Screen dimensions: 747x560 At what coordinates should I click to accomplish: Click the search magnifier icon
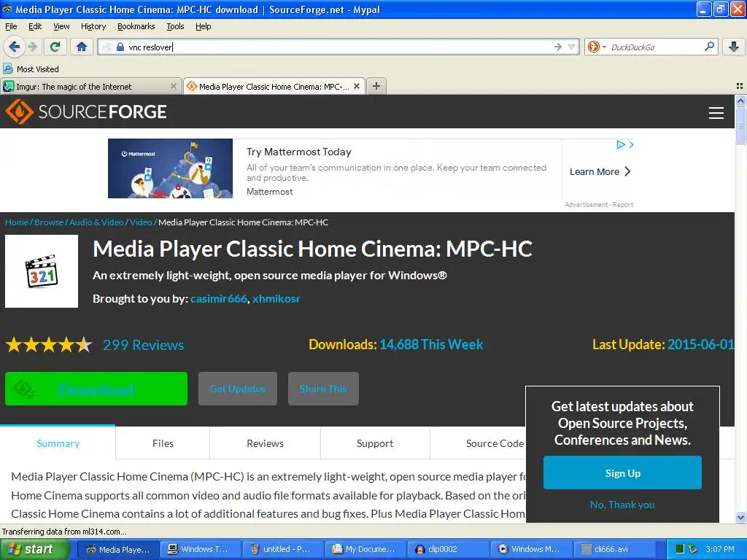pos(709,47)
